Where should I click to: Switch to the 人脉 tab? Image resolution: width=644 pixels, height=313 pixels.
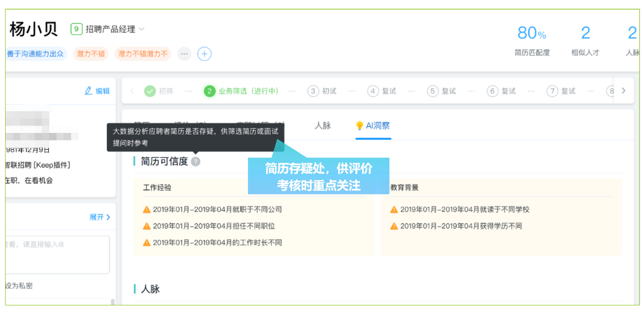[x=323, y=126]
